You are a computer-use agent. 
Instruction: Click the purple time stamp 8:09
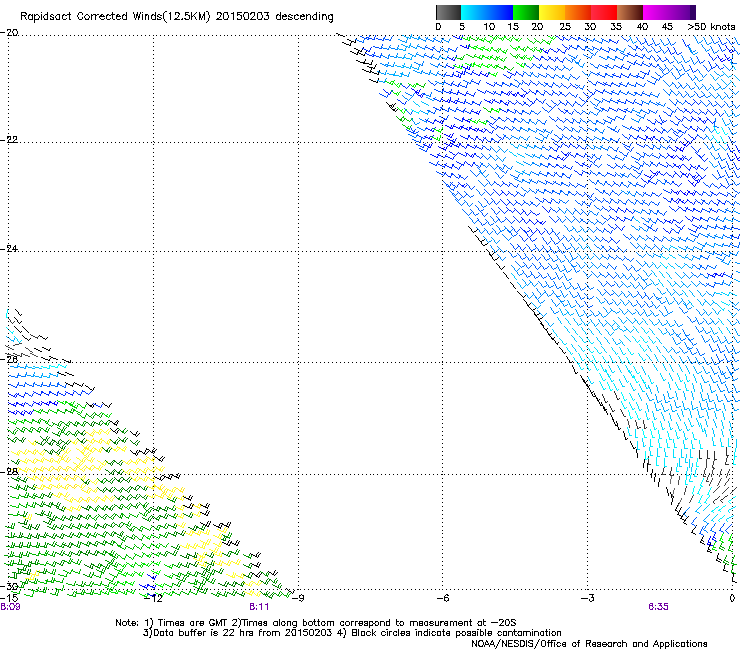(10, 607)
